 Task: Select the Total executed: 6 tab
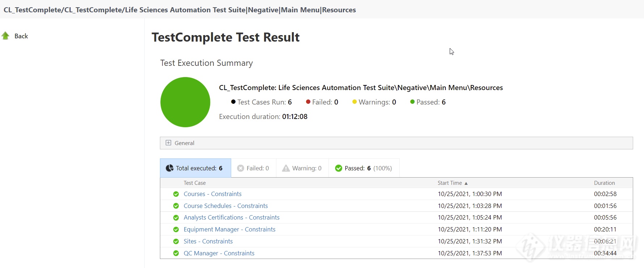(x=195, y=168)
